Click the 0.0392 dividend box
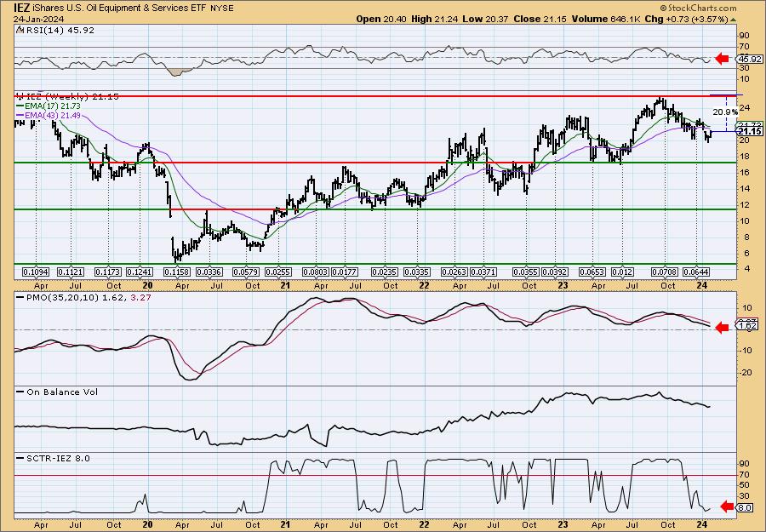This screenshot has height=532, width=766. (x=555, y=272)
